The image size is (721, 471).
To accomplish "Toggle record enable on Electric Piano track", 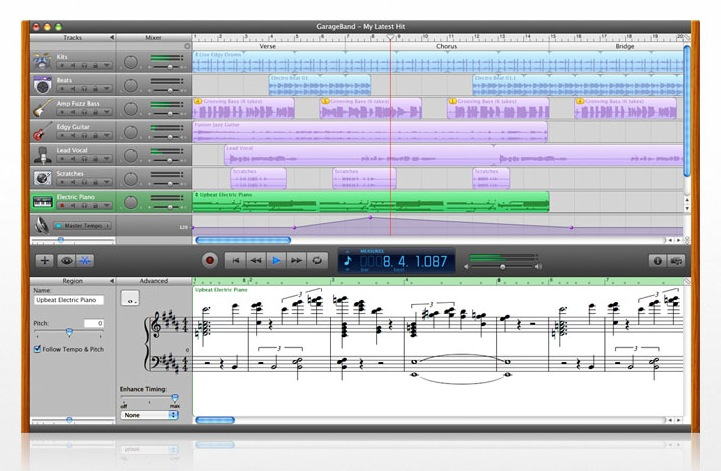I will point(62,206).
